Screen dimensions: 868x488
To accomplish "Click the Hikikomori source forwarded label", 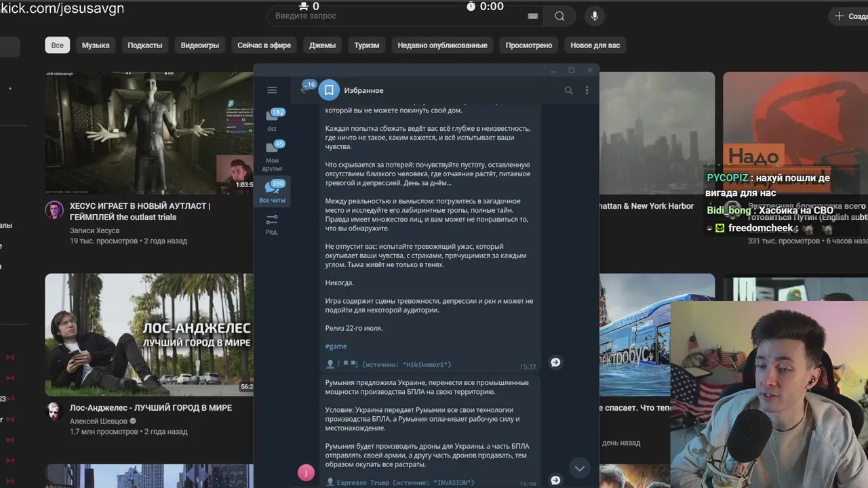I will click(x=389, y=365).
